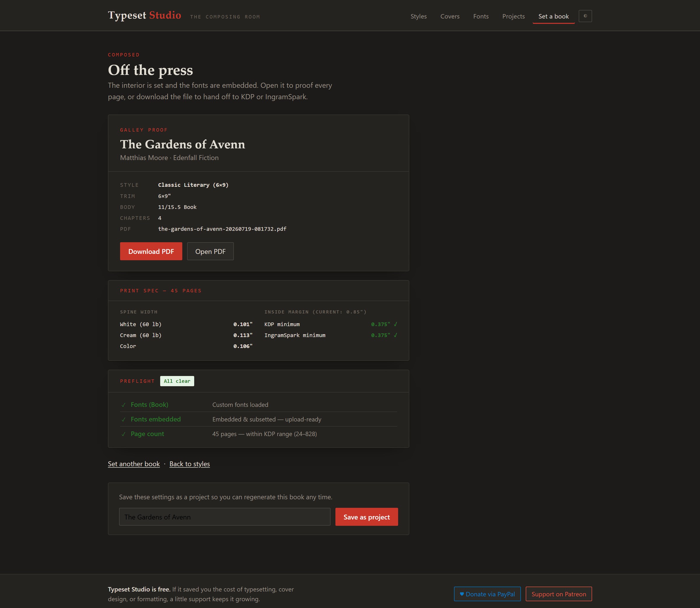Go to the Fonts page
Viewport: 700px width, 608px height.
[481, 16]
